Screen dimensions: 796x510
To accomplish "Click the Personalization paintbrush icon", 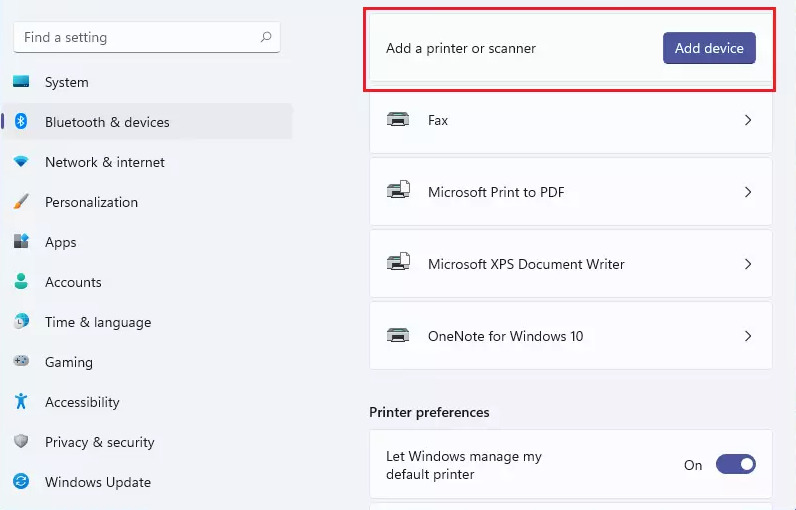I will tap(21, 201).
